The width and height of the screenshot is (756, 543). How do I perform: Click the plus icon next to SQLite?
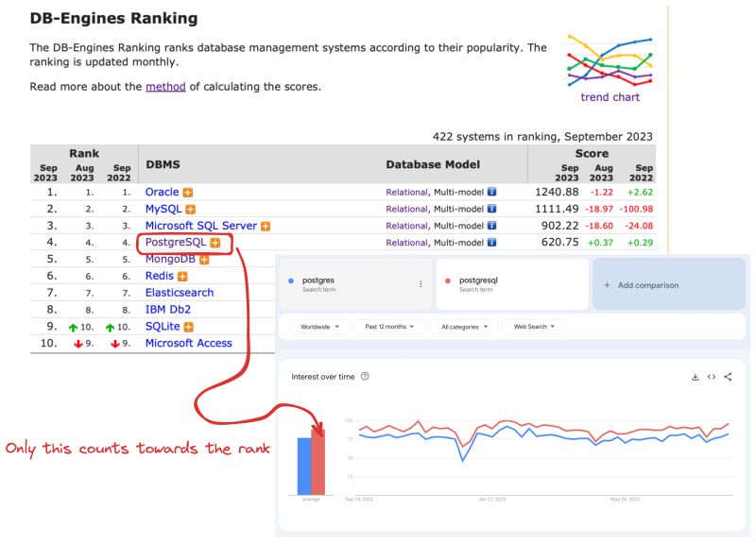pyautogui.click(x=188, y=327)
